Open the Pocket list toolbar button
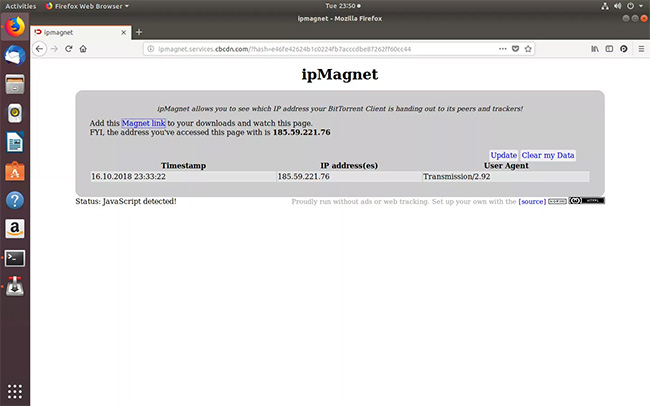 pos(624,49)
